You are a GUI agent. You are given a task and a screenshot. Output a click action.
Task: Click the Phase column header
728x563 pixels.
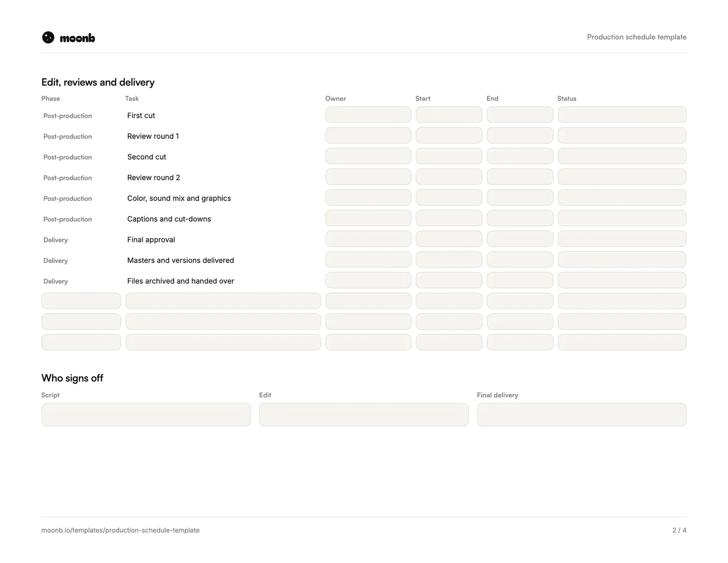pos(50,99)
